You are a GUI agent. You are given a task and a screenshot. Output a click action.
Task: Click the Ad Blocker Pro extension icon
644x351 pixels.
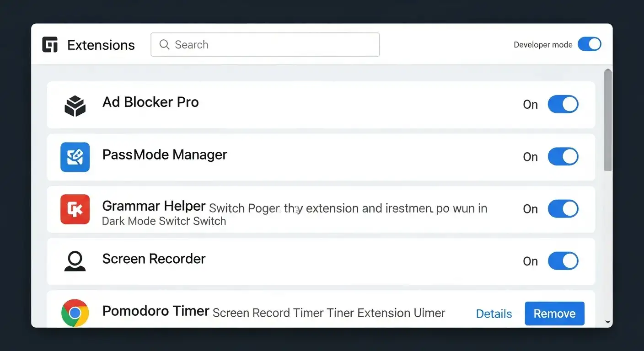(x=75, y=104)
